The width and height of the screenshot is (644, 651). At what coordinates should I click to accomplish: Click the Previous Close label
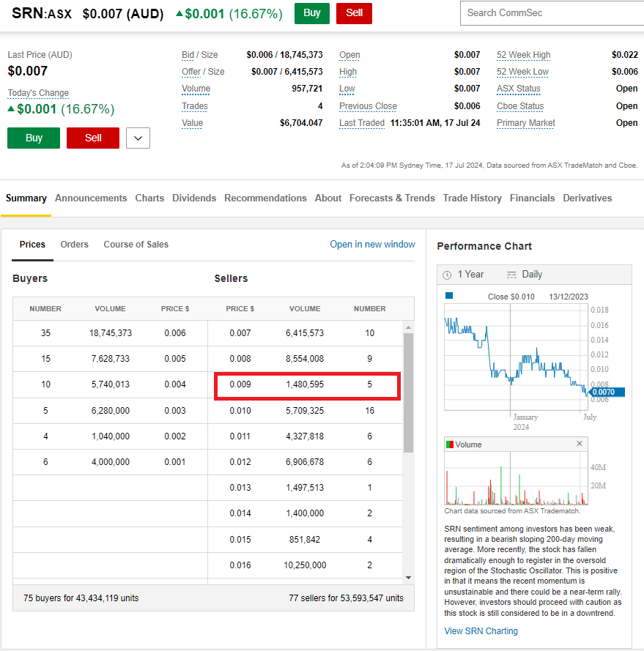(x=368, y=106)
